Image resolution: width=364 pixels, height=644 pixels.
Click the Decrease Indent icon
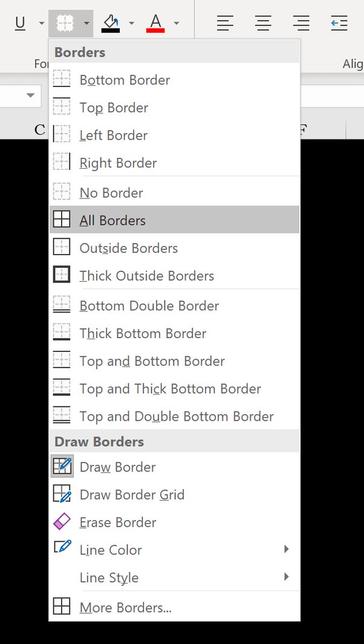(x=339, y=23)
